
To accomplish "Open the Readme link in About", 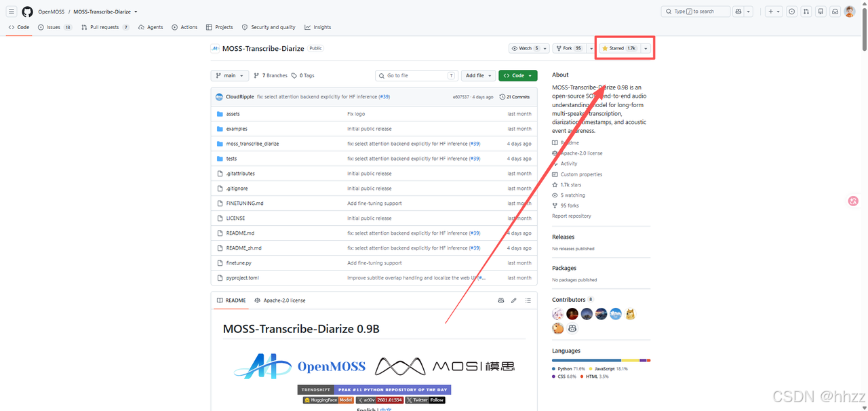I will click(566, 143).
